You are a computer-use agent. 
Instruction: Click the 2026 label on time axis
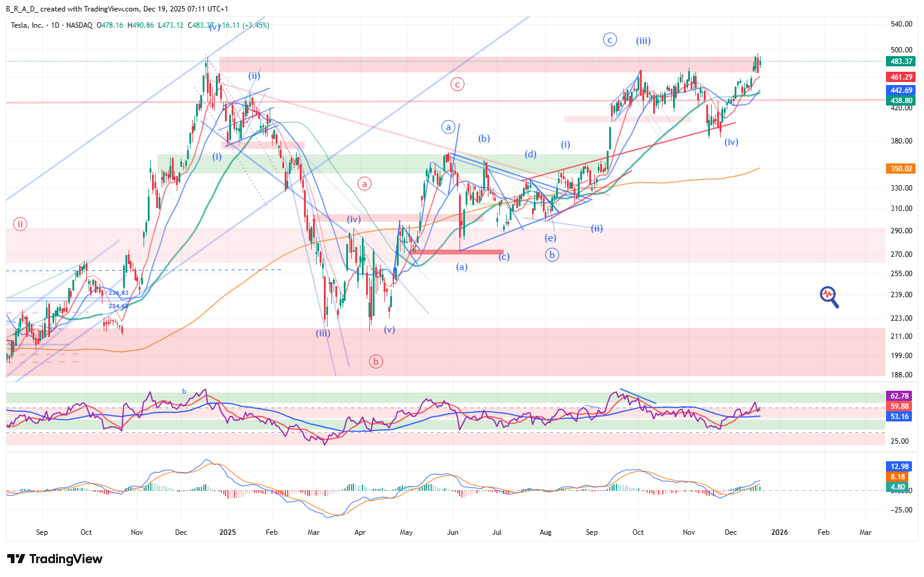click(779, 532)
